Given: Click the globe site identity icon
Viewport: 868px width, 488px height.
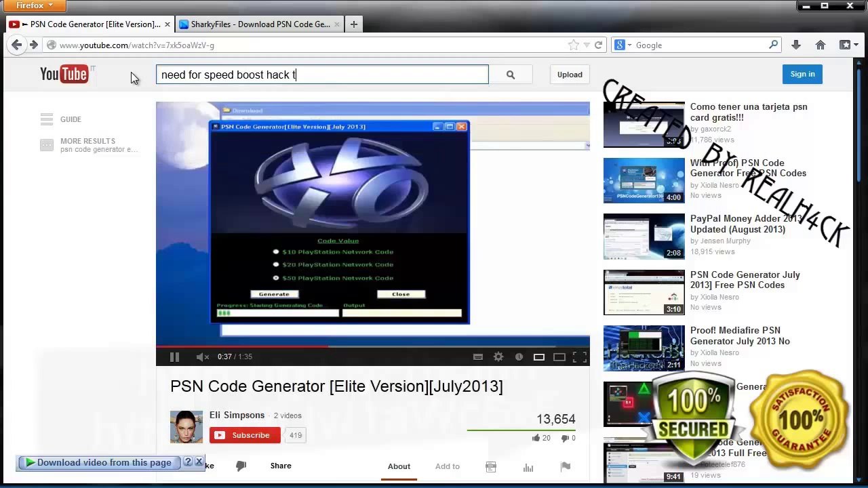Looking at the screenshot, I should pos(51,45).
